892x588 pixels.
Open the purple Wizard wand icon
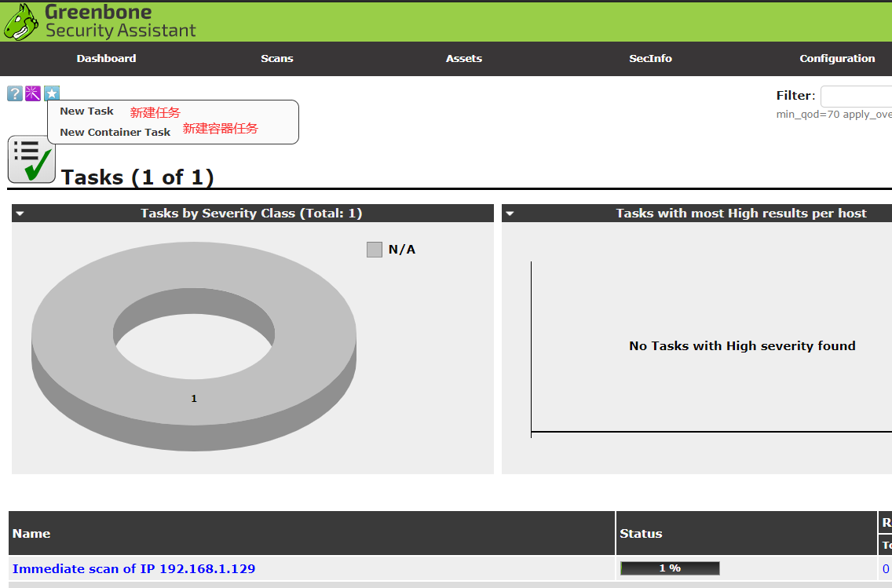(x=33, y=93)
